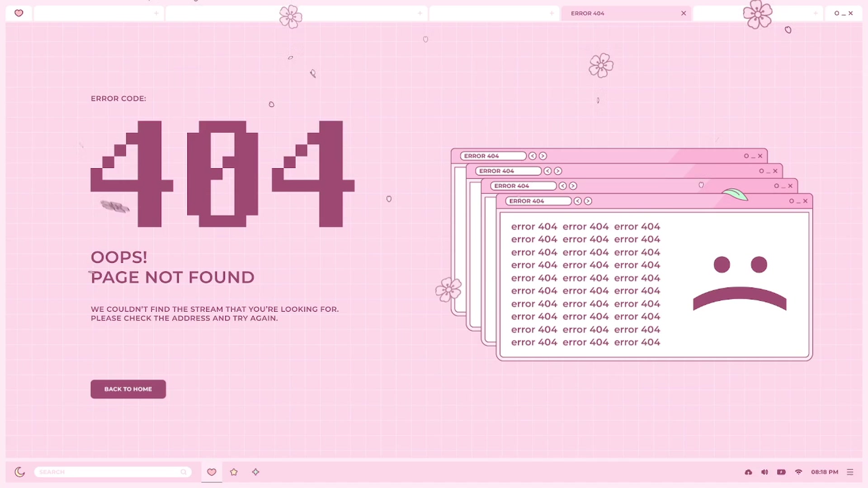
Task: Click the back arrow in the frontmost ERROR 404 window
Action: pos(577,201)
